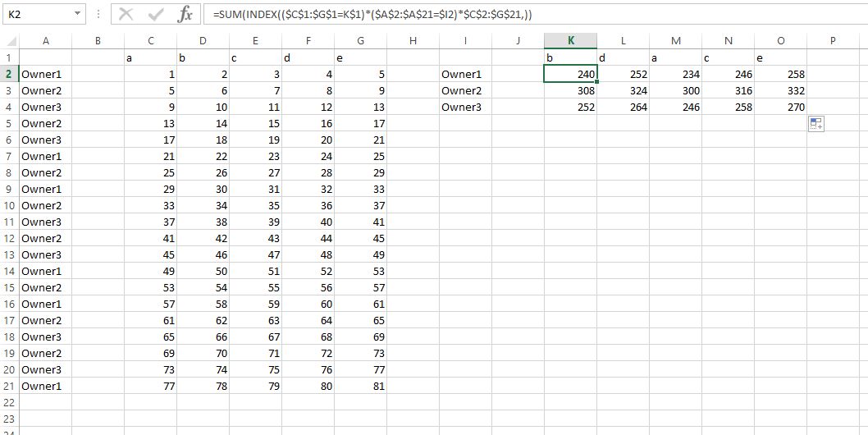Select column L header
Image resolution: width=868 pixels, height=435 pixels.
click(623, 40)
